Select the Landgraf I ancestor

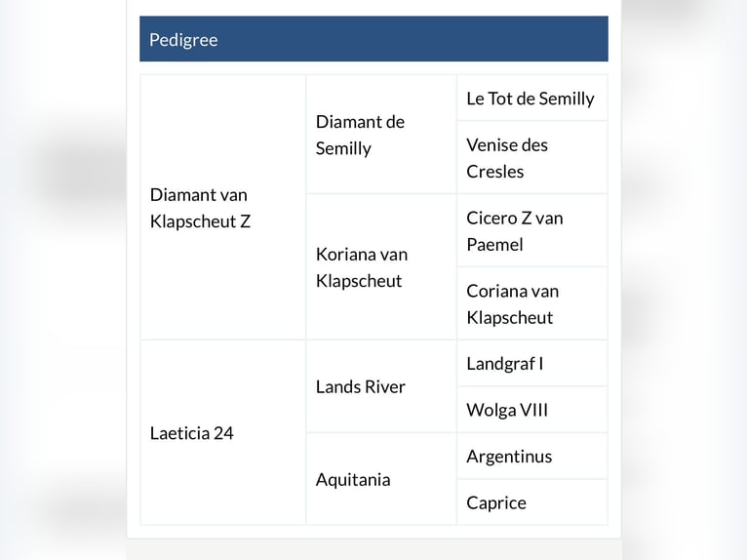point(505,364)
